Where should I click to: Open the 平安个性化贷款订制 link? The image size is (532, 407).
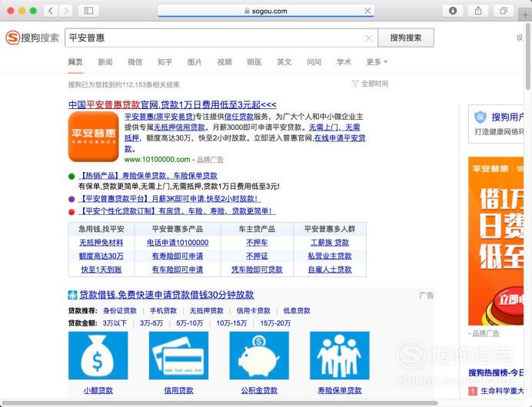177,211
